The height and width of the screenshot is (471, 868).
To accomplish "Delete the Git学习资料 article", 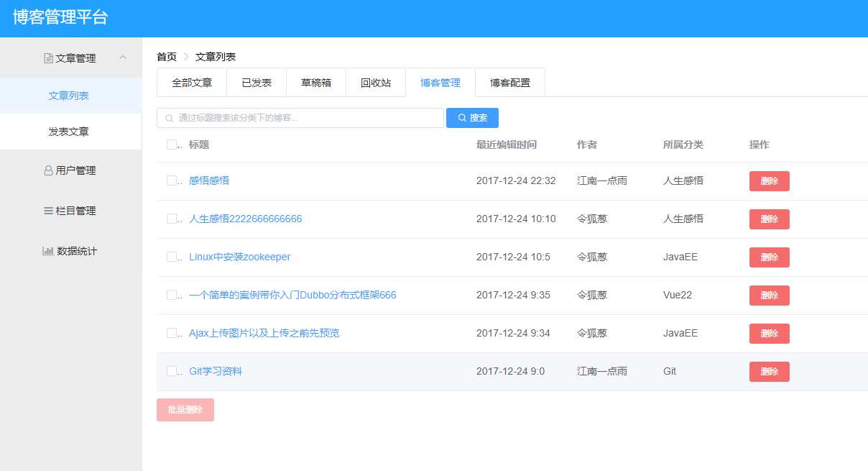I will tap(769, 372).
